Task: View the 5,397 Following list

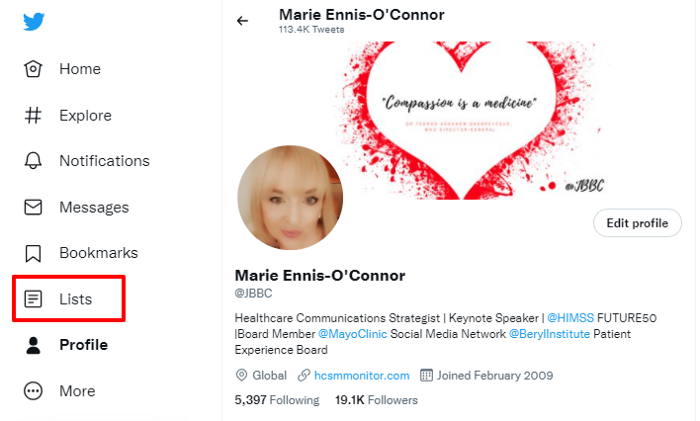Action: coord(277,400)
